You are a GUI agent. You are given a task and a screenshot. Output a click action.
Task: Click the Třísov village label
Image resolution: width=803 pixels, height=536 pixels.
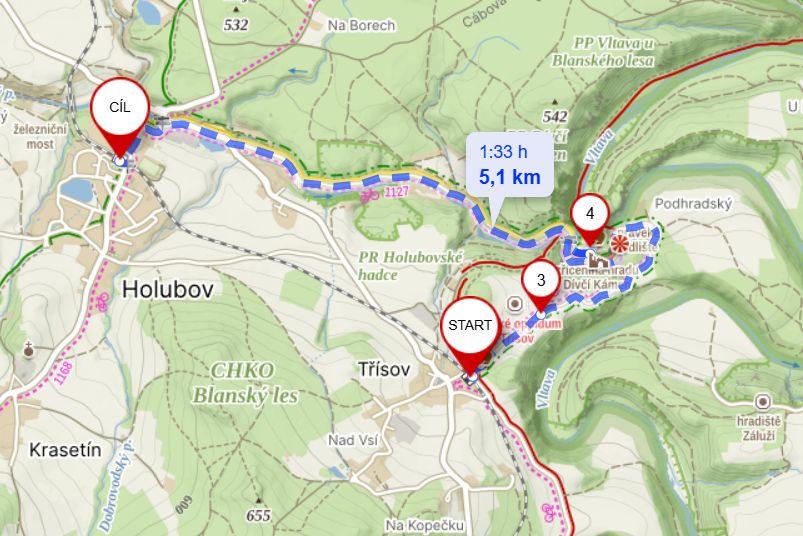click(x=383, y=369)
